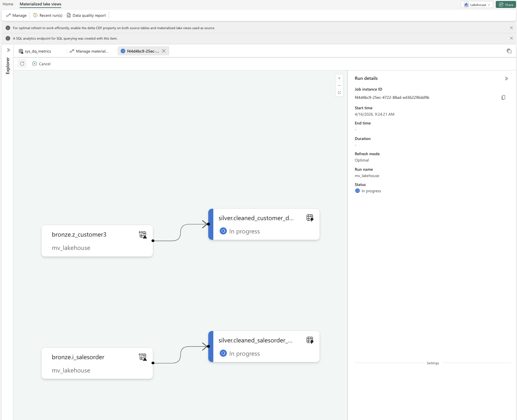Close the f44d4bc9-25ec run tab

pos(164,51)
